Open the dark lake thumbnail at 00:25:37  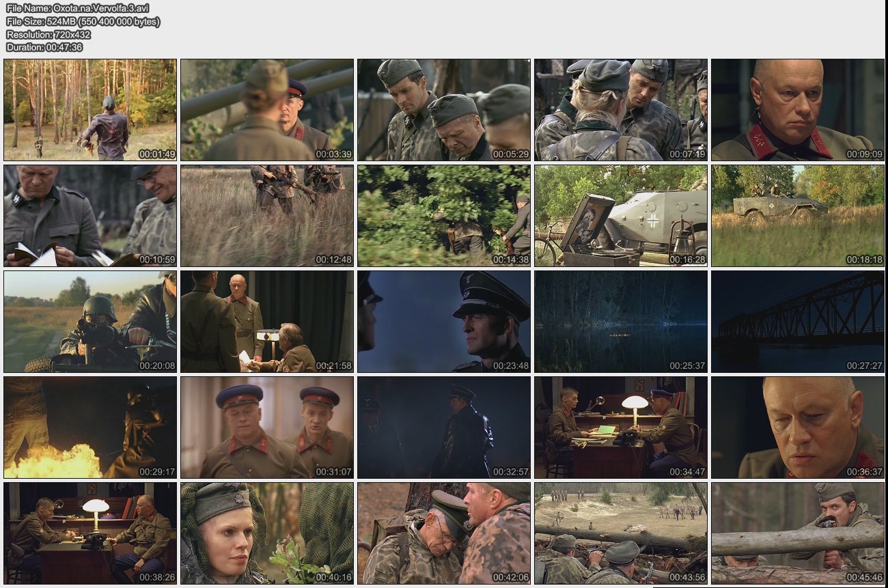tap(620, 322)
